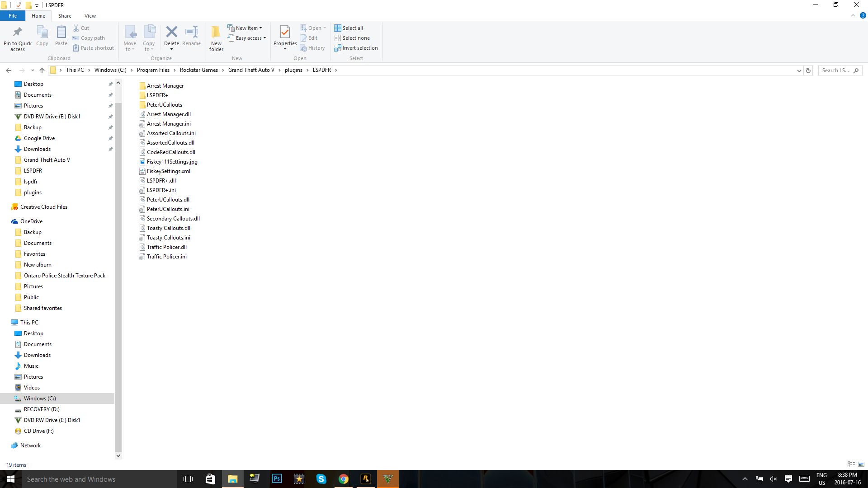
Task: Click the Search LSPDFR input box
Action: (835, 70)
